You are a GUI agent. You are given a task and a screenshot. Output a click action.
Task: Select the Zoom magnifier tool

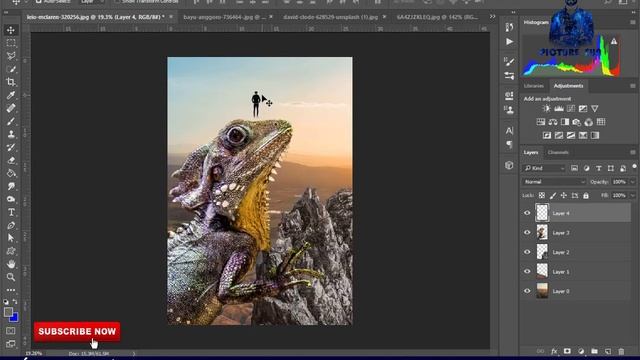pos(11,277)
